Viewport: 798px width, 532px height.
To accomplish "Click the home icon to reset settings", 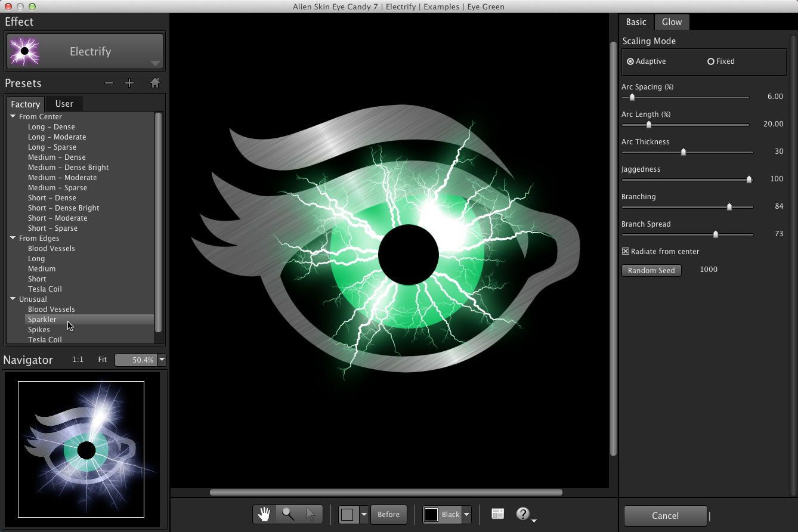I will coord(154,83).
